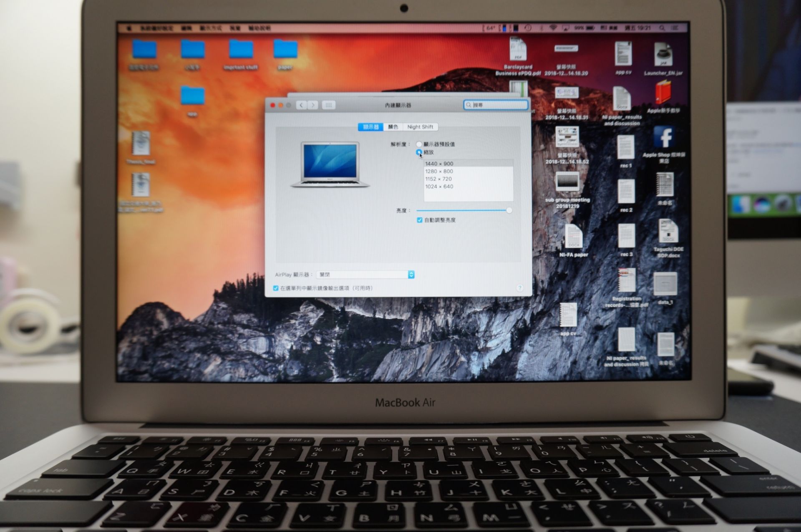This screenshot has height=532, width=801.
Task: Click the 週五 19:21 clock in menu bar
Action: point(638,28)
